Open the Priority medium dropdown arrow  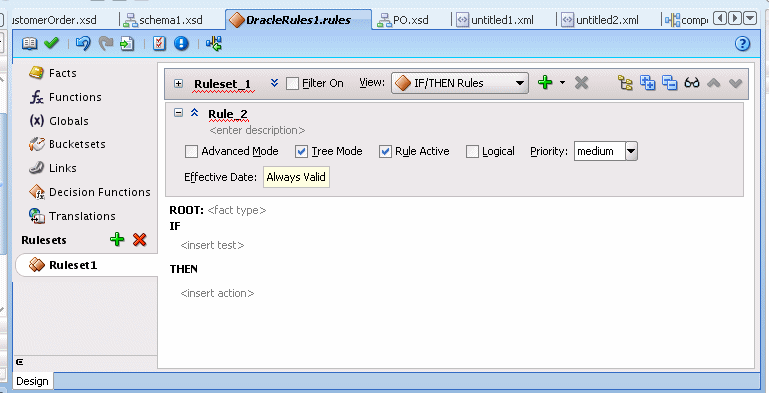point(631,151)
